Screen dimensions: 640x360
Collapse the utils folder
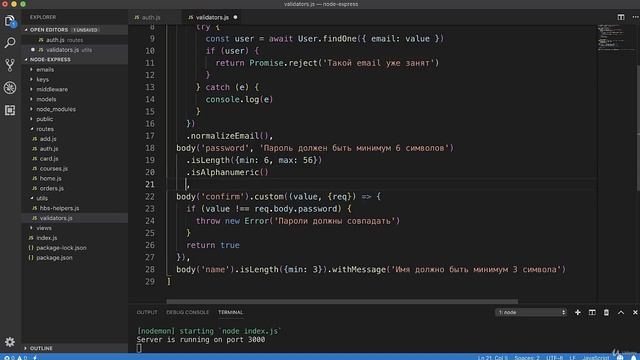[42, 198]
